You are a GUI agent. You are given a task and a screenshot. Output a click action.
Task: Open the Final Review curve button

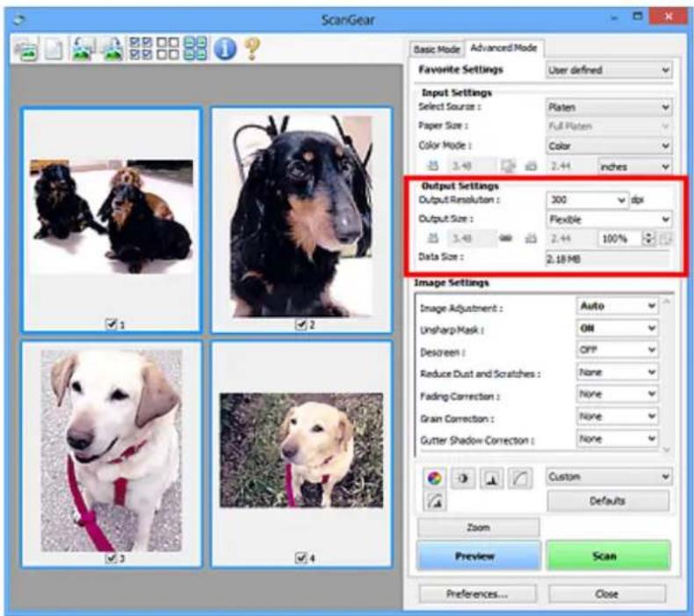435,501
